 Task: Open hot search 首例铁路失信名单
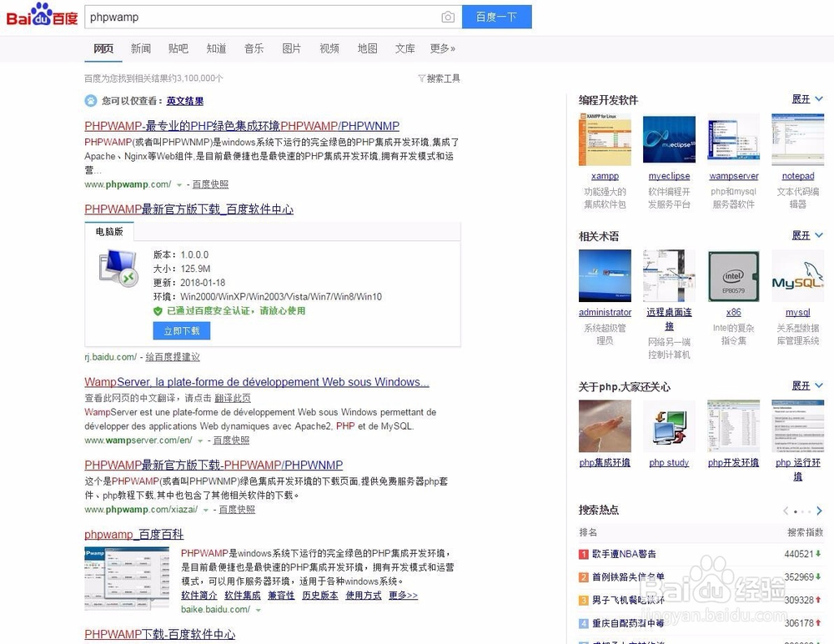(x=628, y=577)
